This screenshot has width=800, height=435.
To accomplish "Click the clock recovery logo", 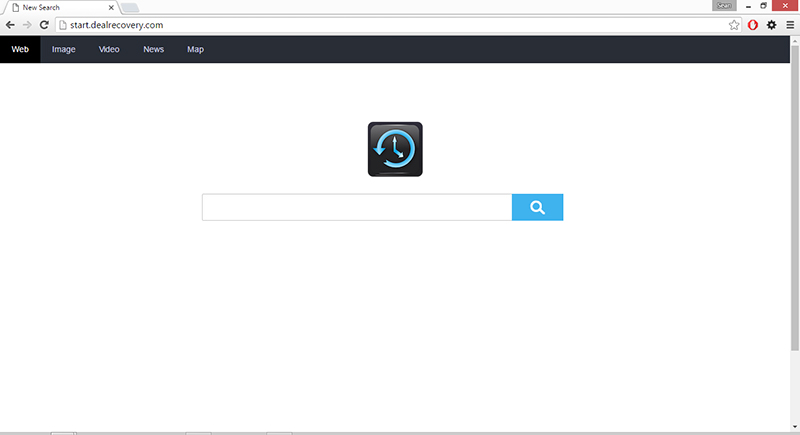I will (395, 149).
